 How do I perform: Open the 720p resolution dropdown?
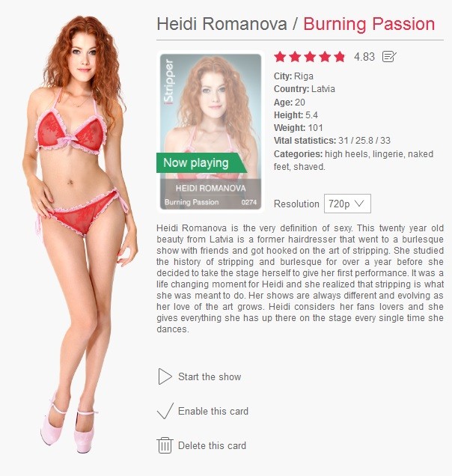(347, 204)
